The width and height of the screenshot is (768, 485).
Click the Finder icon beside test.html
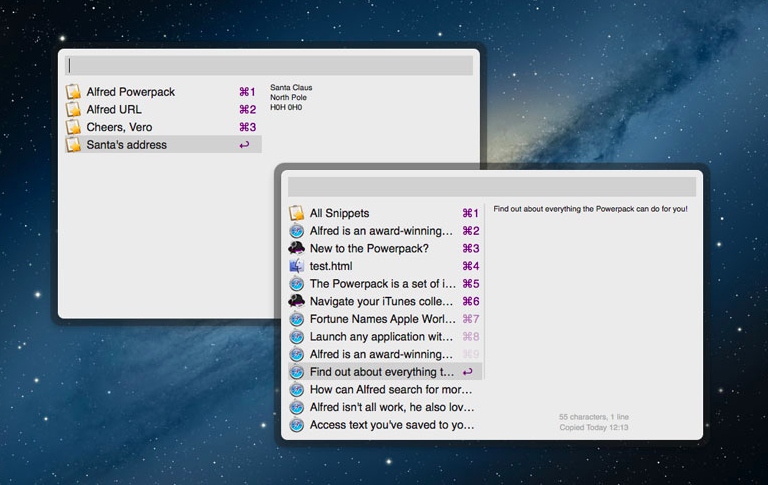pyautogui.click(x=296, y=266)
